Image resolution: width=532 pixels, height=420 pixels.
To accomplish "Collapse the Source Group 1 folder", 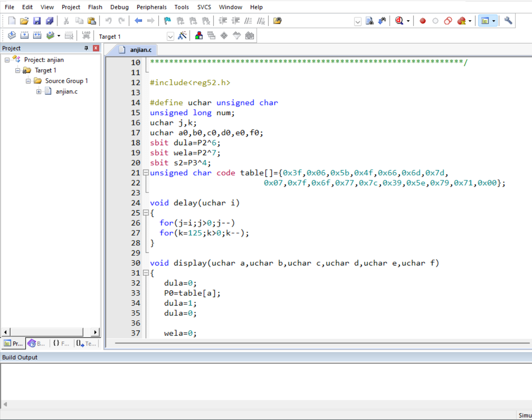I will [x=28, y=81].
